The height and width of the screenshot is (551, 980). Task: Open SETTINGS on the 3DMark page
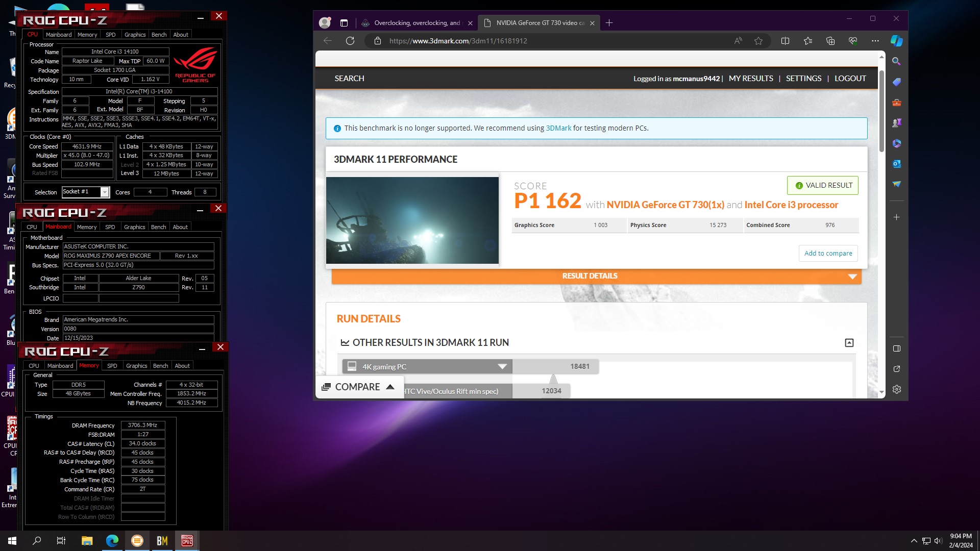coord(803,79)
